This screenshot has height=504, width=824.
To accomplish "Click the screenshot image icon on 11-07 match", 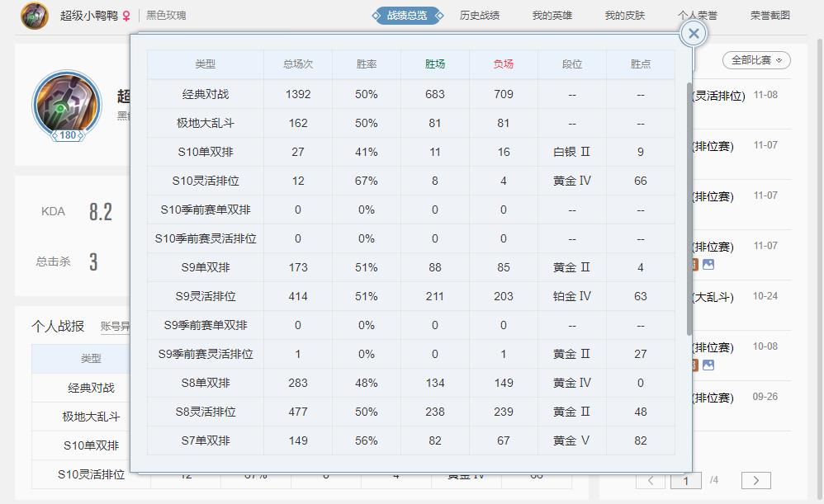I will tap(708, 265).
